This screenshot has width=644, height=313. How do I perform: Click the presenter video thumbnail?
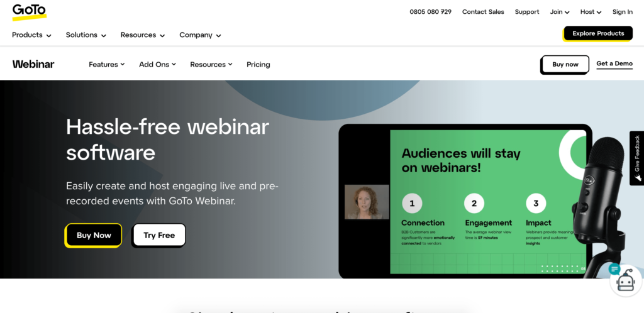tap(367, 202)
